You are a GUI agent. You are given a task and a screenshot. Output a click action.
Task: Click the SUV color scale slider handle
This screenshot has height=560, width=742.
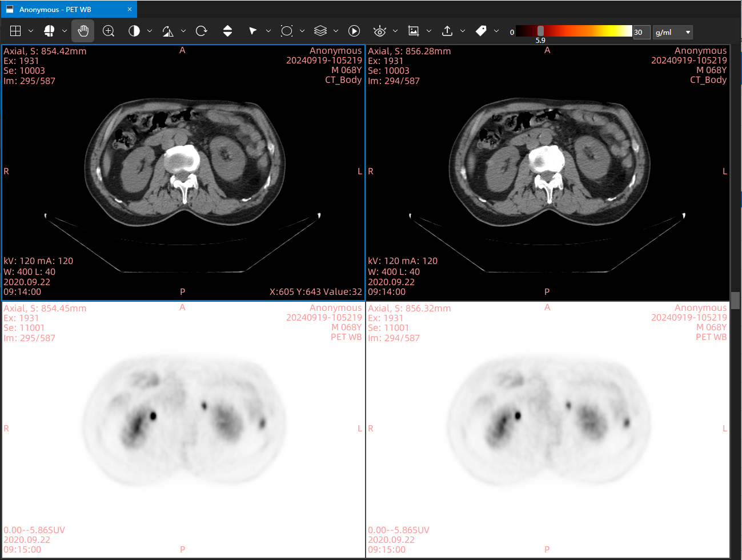[540, 31]
